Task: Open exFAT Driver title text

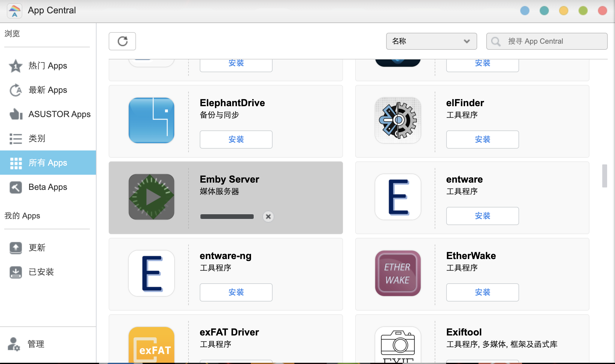Action: coord(229,332)
